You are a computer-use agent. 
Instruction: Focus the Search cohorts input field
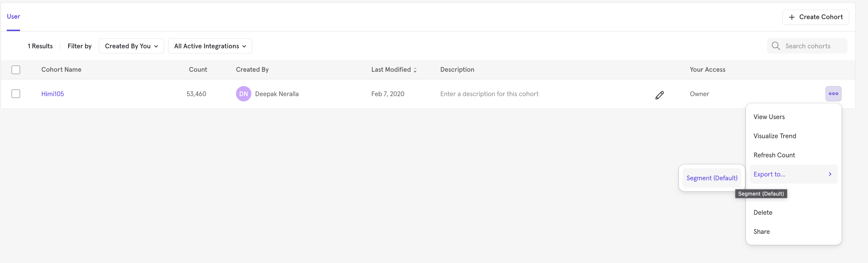point(812,46)
